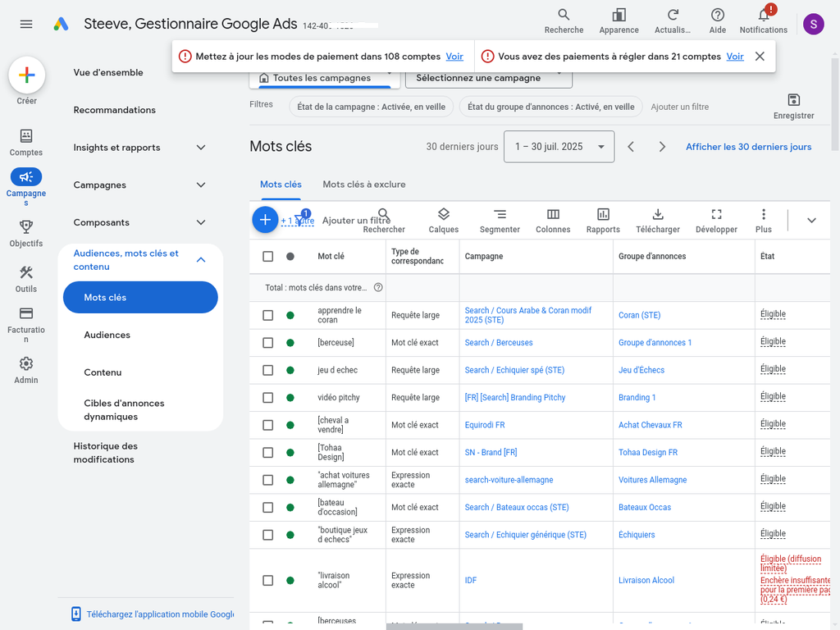The image size is (840, 630).
Task: Check the box for [berceuse] keyword
Action: tap(268, 343)
